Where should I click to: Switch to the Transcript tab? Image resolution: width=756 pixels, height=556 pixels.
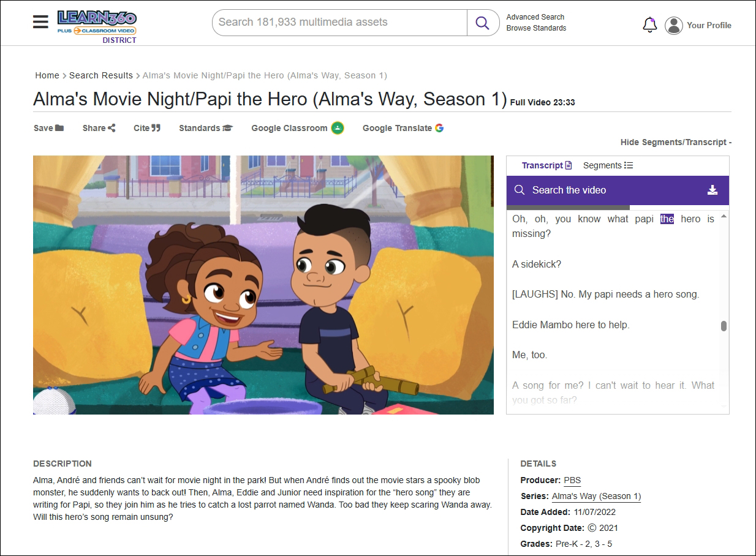pyautogui.click(x=546, y=165)
